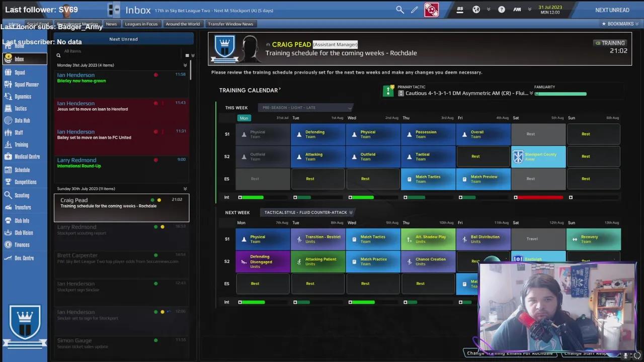The width and height of the screenshot is (644, 362).
Task: Open the Finances sidebar section
Action: pyautogui.click(x=22, y=245)
